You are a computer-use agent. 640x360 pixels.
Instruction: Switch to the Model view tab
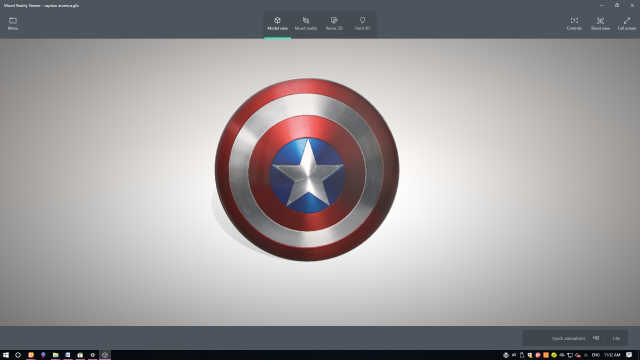277,24
